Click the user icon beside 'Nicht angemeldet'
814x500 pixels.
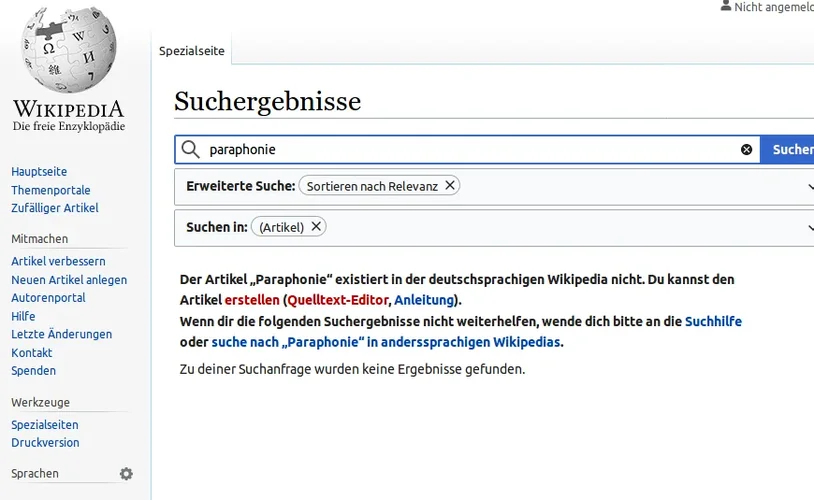pos(726,6)
